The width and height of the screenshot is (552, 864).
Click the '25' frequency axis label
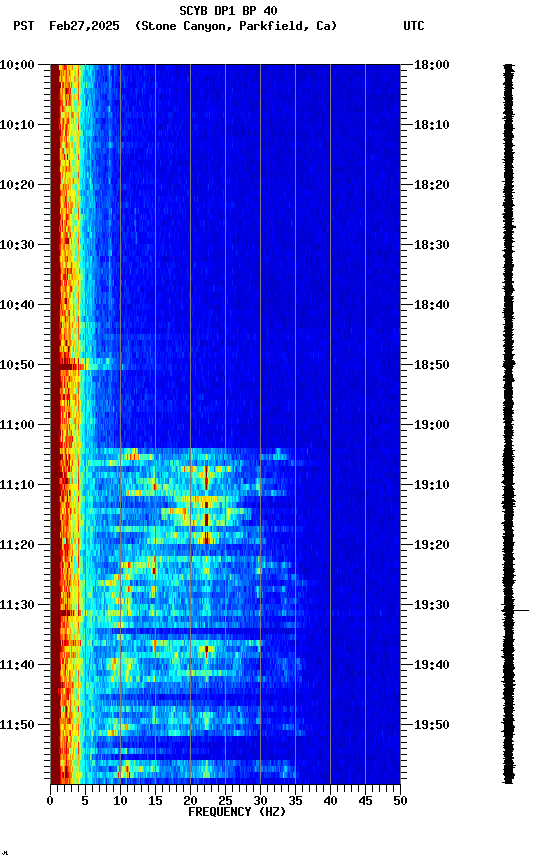[225, 801]
